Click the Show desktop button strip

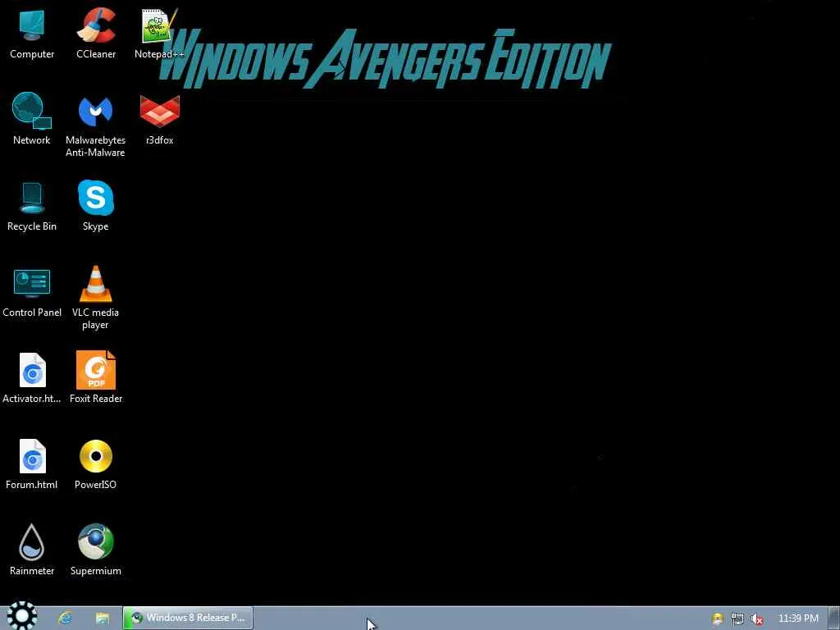(833, 619)
